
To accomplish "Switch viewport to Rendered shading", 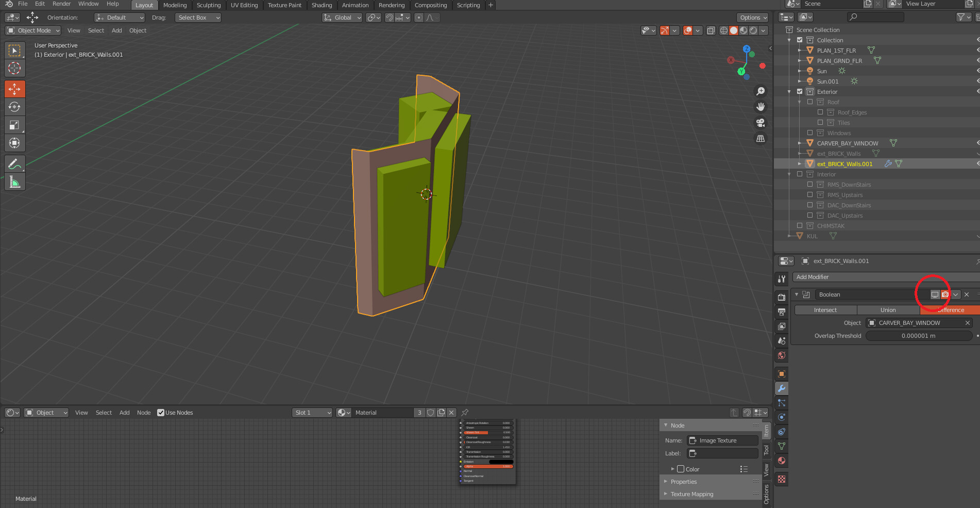I will (753, 30).
